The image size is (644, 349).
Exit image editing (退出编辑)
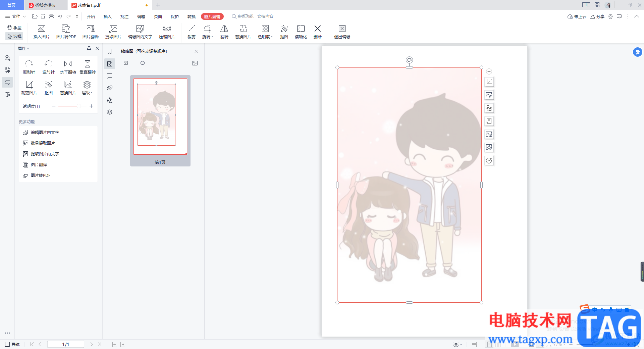coord(342,32)
